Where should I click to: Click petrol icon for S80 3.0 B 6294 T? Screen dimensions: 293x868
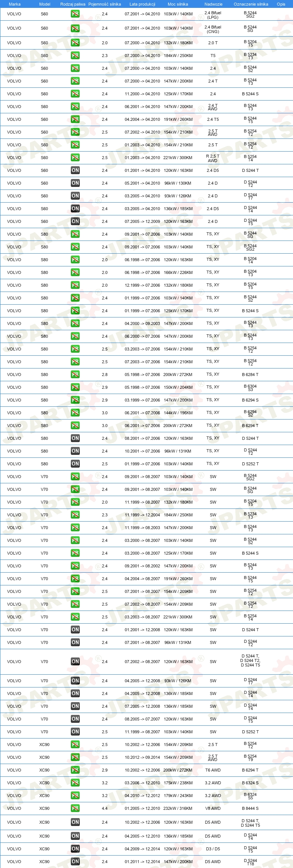[75, 426]
